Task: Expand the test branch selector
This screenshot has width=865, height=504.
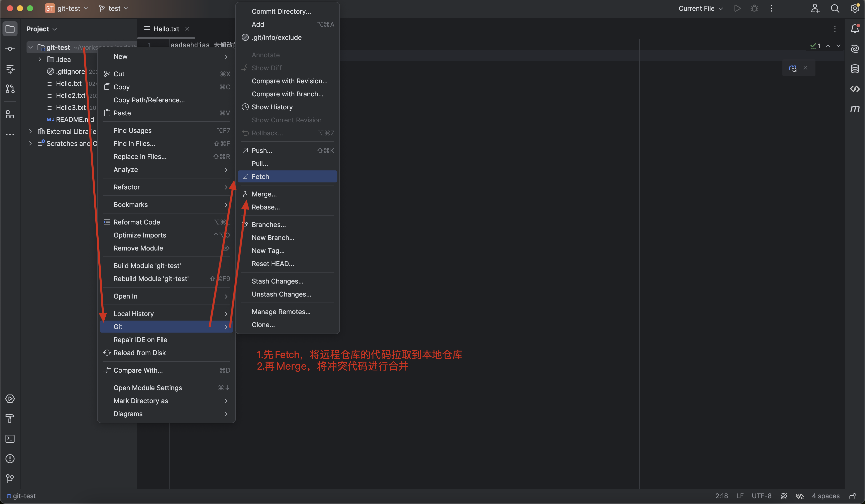Action: click(113, 8)
